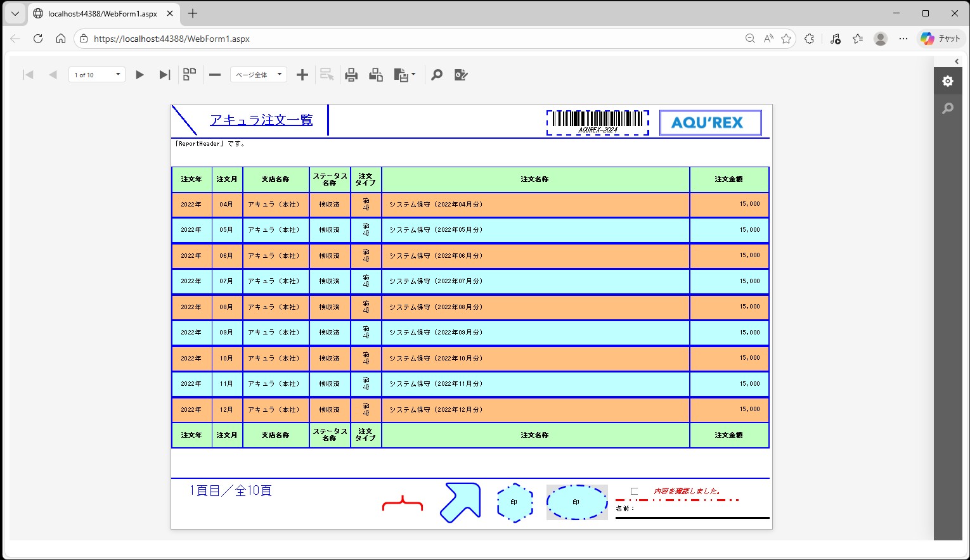The width and height of the screenshot is (970, 560).
Task: Click the アキュラ注文一覧 title link
Action: click(x=261, y=120)
